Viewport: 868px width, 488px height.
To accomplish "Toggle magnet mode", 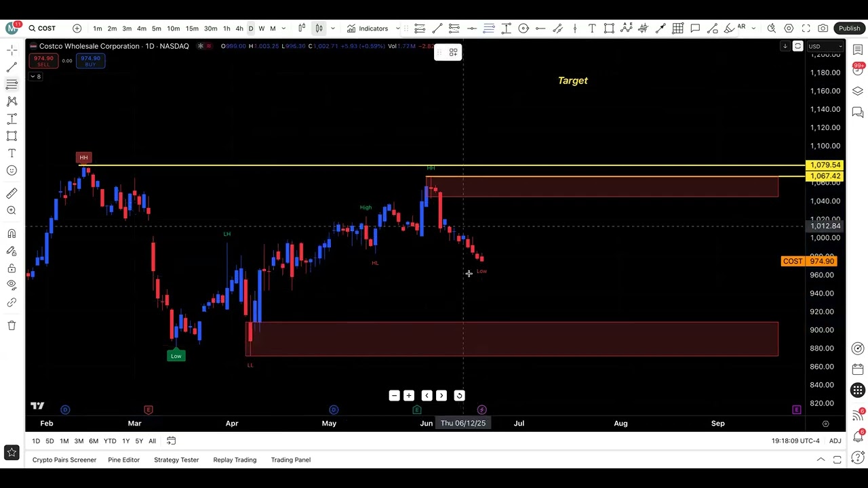I will (x=12, y=234).
